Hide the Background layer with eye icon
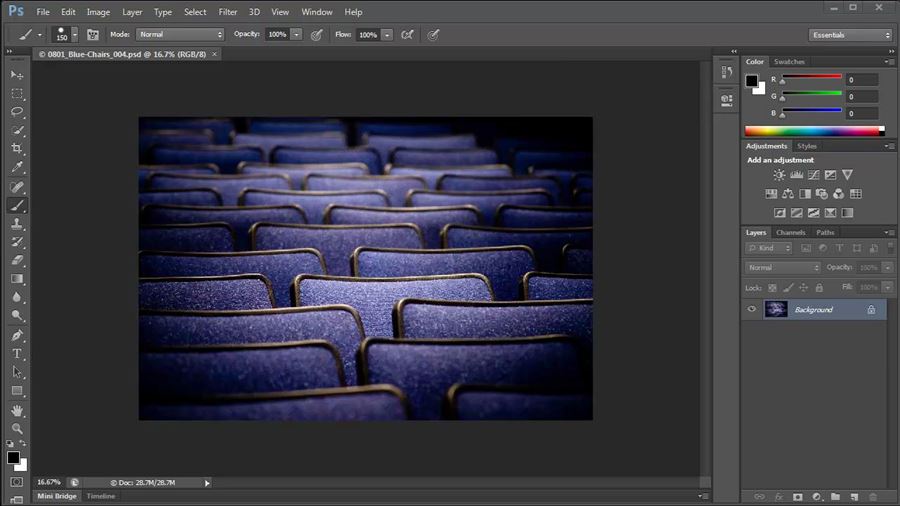This screenshot has width=900, height=506. tap(752, 309)
